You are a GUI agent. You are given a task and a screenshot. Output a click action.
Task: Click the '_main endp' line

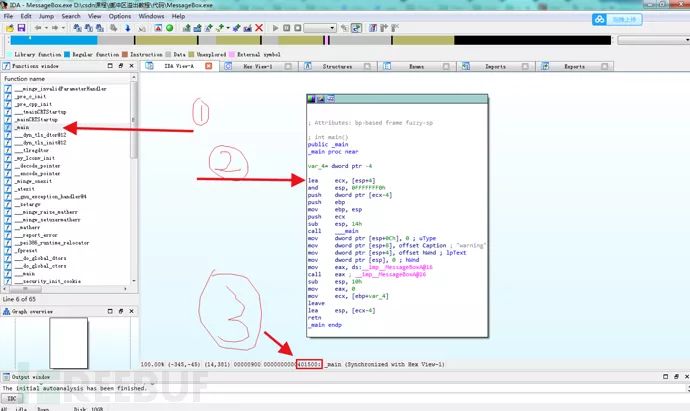pyautogui.click(x=325, y=325)
